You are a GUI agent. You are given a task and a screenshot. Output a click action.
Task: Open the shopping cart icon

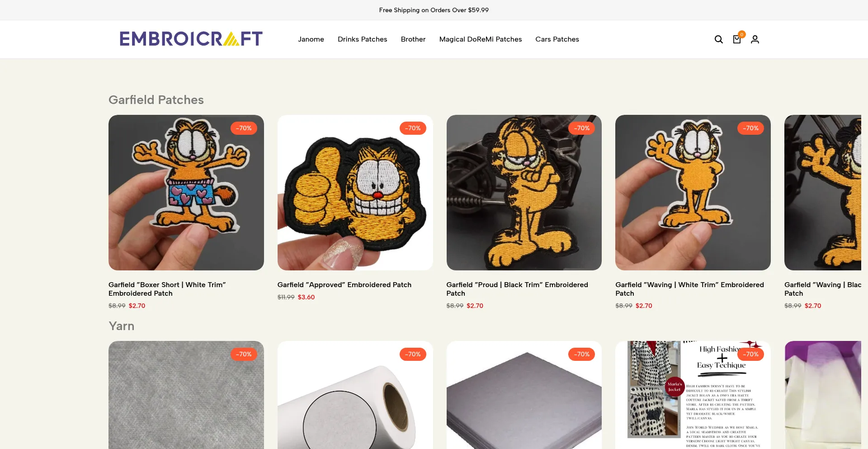click(737, 39)
